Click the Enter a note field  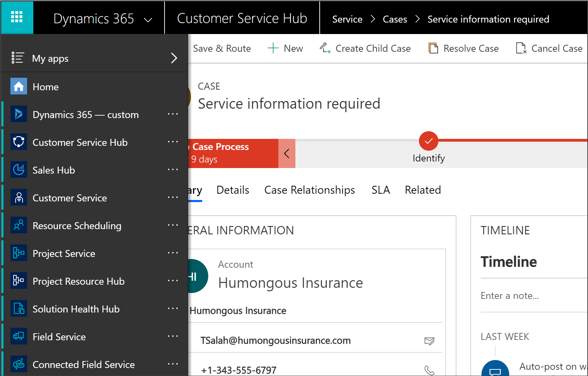534,296
